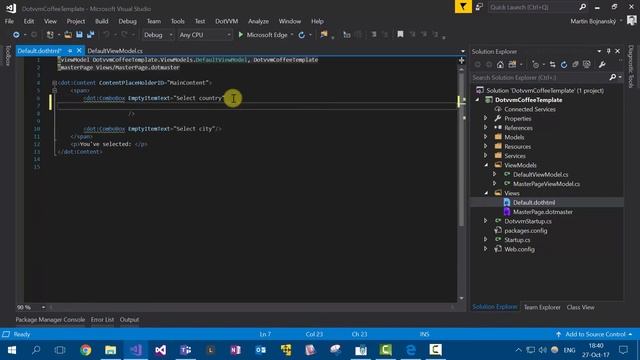Screen dimensions: 640x360
Task: Click the Navigate Backward toolbar icon
Action: coord(16,35)
